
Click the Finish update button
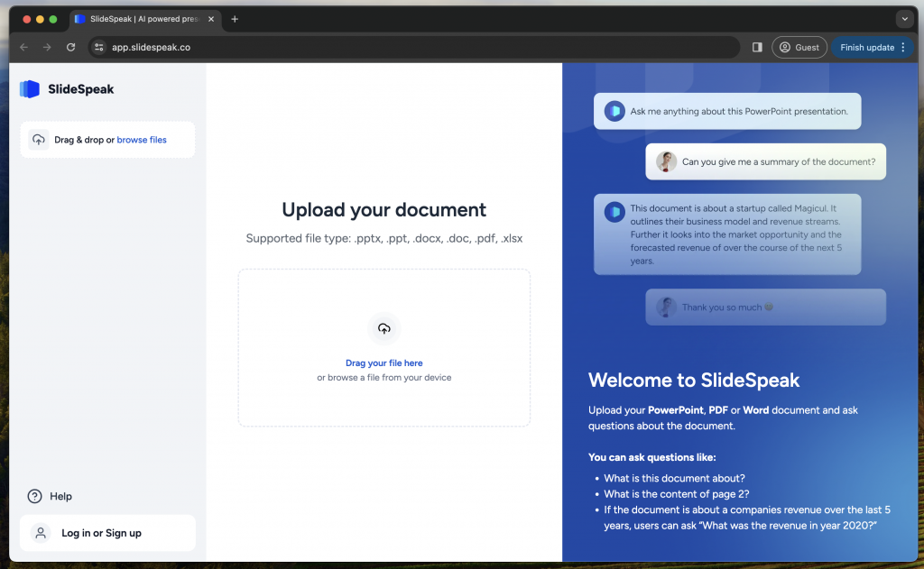click(x=867, y=47)
